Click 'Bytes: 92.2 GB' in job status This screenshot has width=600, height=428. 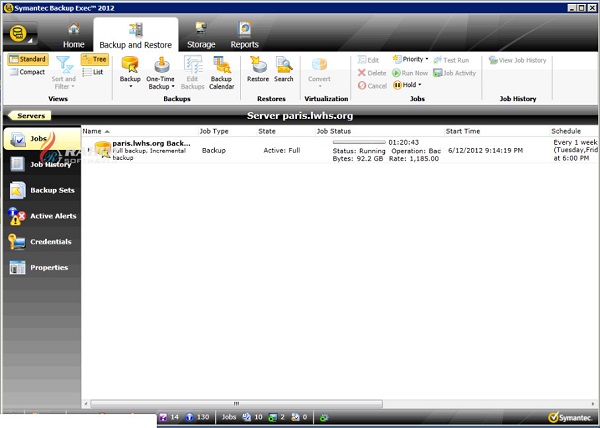[358, 158]
